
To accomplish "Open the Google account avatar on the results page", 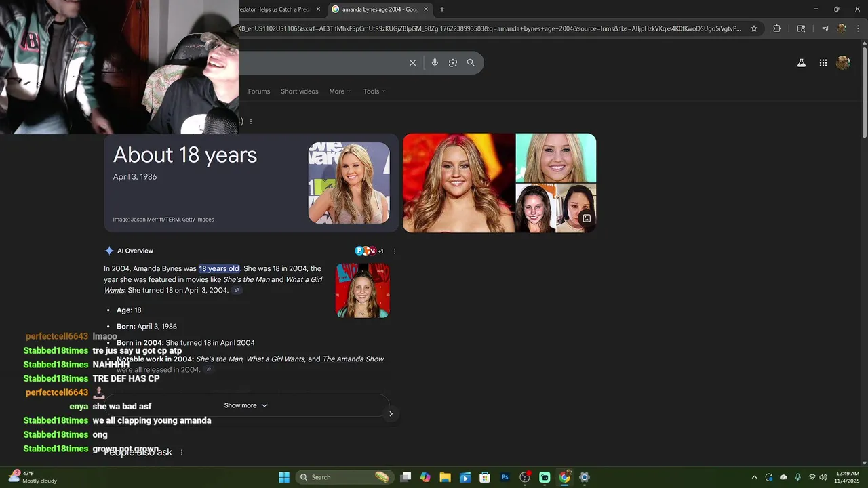I will 844,63.
